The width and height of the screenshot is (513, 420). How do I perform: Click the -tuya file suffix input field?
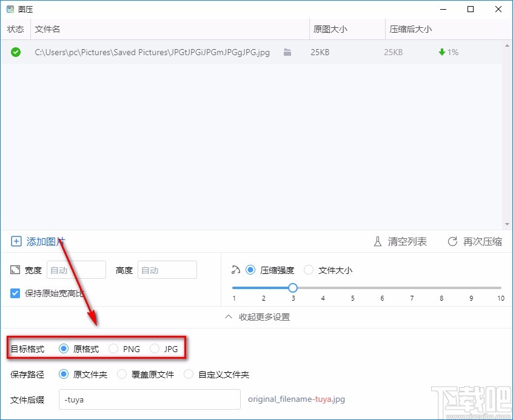tap(149, 399)
